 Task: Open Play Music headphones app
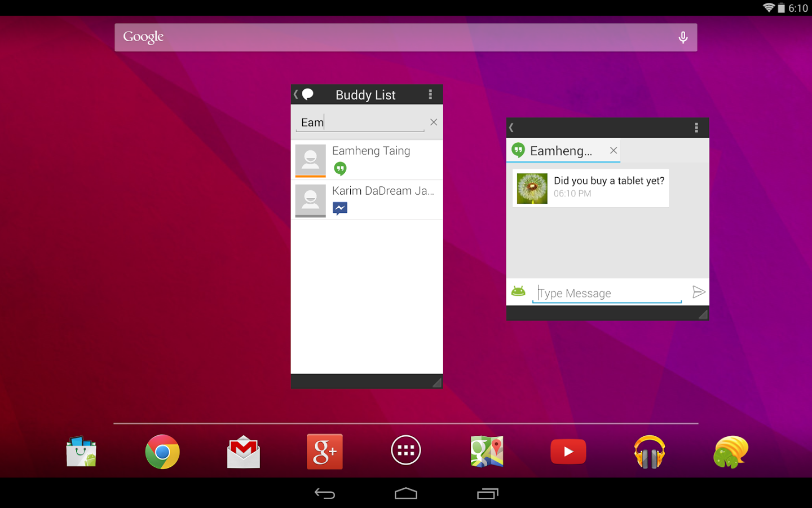(650, 452)
